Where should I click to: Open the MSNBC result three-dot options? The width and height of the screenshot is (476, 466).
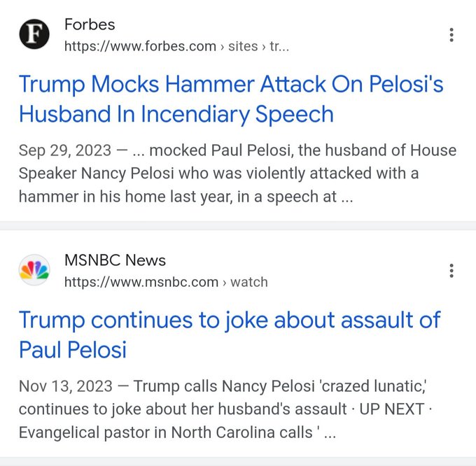coord(451,271)
